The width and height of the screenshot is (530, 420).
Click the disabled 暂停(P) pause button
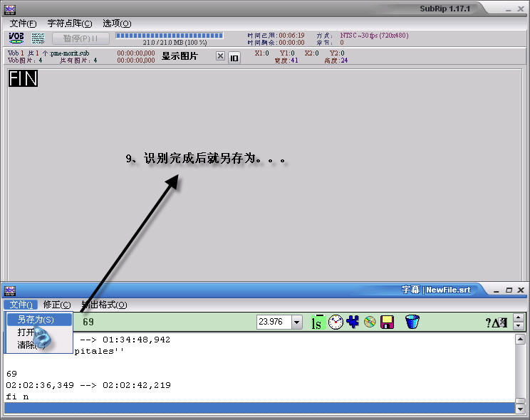(x=80, y=38)
